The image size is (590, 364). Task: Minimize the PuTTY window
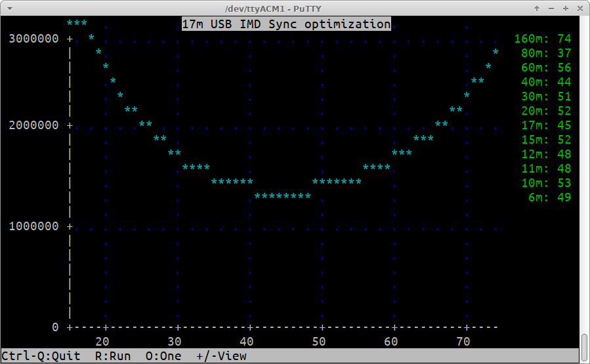click(552, 8)
